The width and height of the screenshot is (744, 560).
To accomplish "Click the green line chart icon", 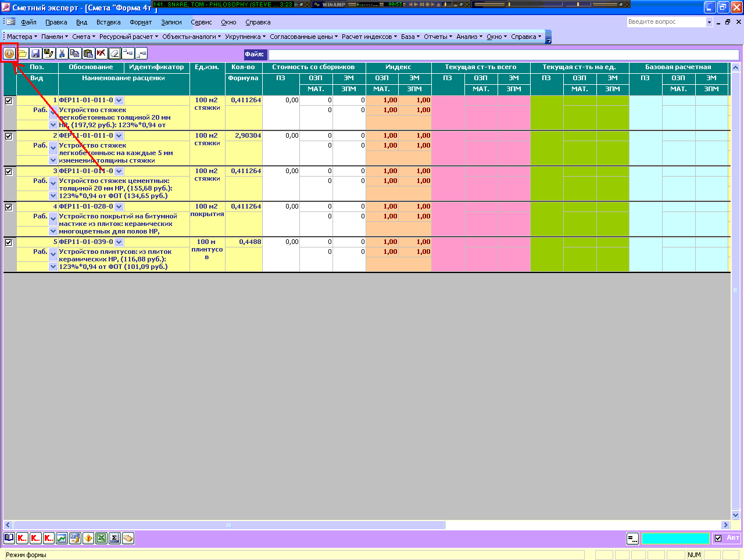I will tap(62, 538).
